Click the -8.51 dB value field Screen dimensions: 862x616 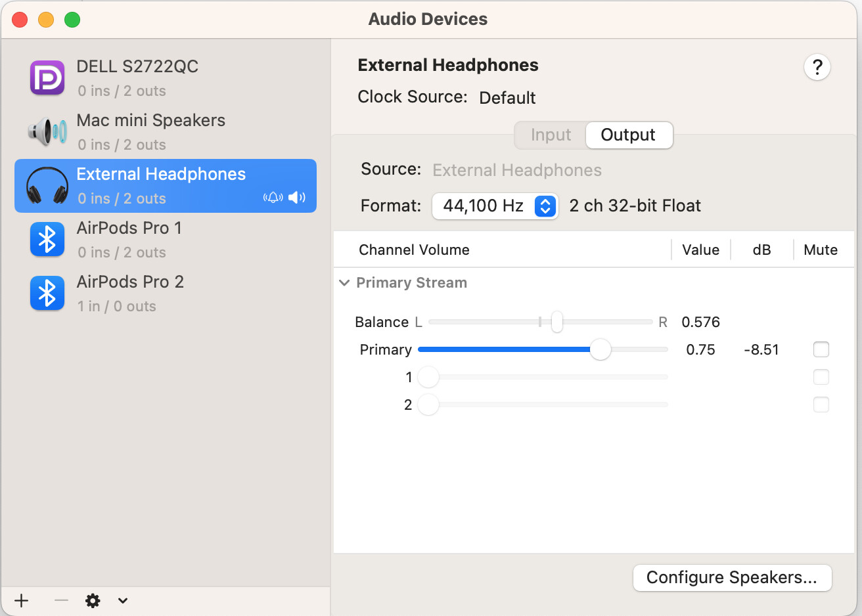click(761, 349)
